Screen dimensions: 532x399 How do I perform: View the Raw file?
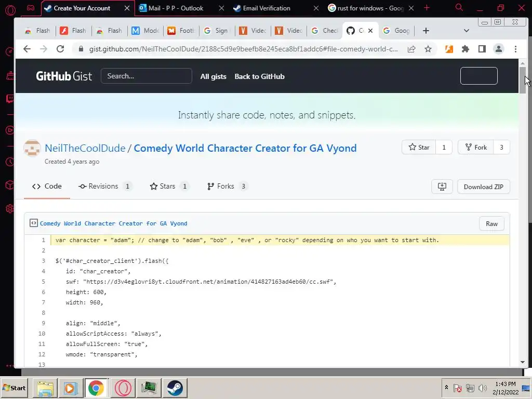[491, 223]
